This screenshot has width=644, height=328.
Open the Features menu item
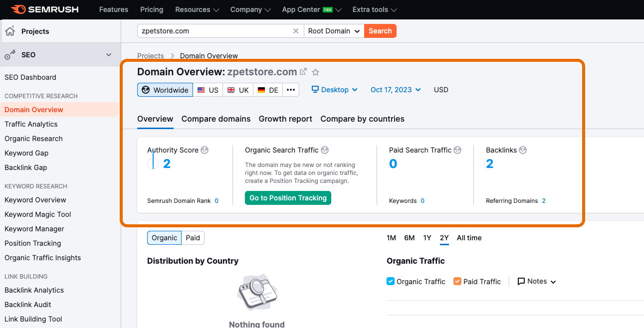click(114, 9)
